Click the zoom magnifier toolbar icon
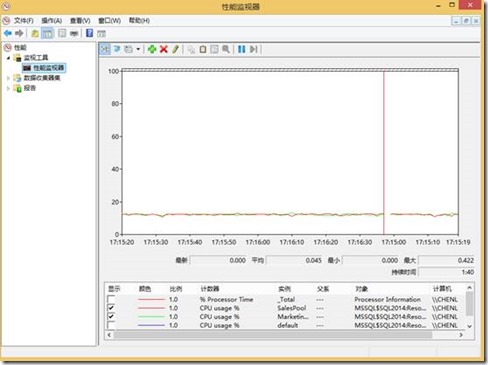The width and height of the screenshot is (488, 365). (226, 49)
